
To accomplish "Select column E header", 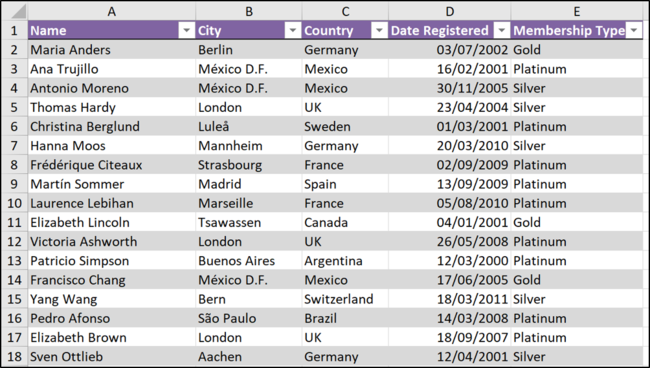I will [577, 12].
